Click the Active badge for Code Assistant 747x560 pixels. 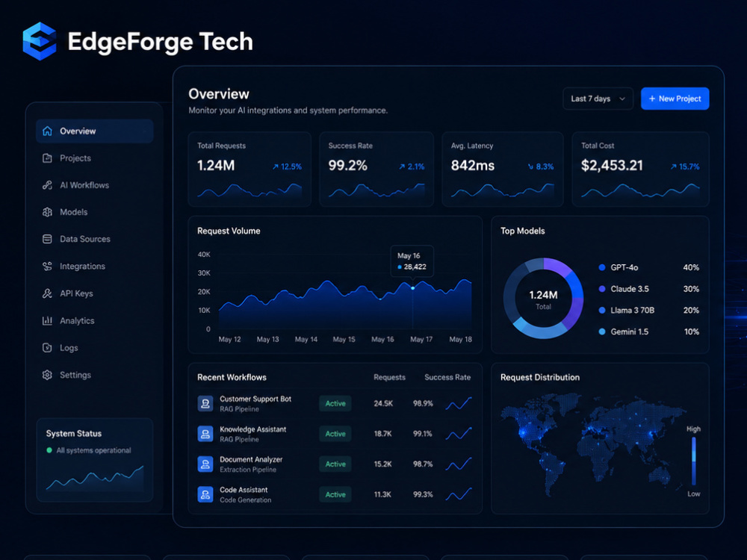click(x=335, y=494)
